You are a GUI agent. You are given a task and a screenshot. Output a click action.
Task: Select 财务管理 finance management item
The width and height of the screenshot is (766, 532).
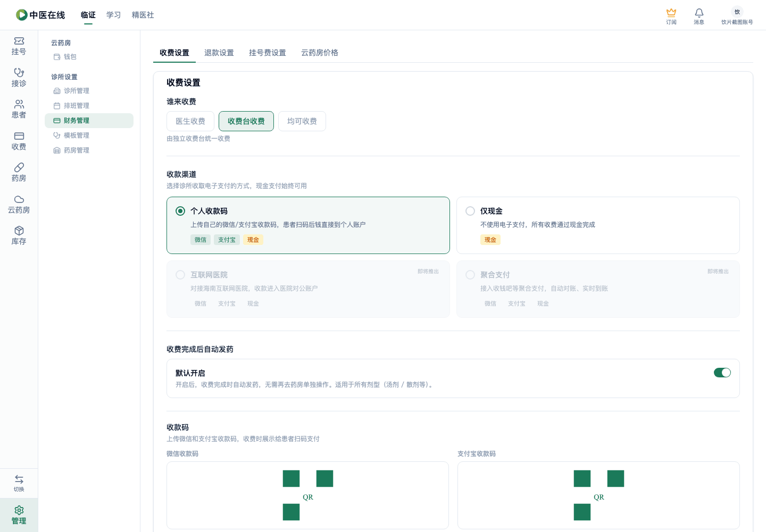click(x=89, y=121)
